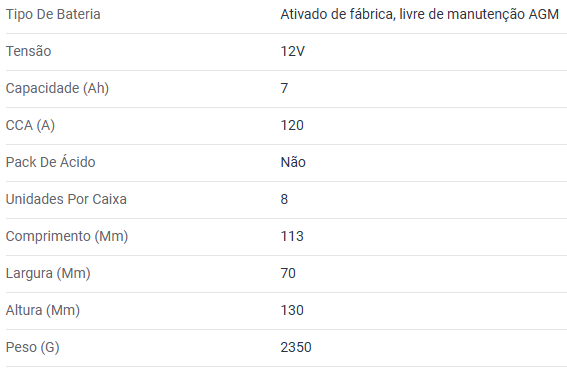
Task: Select the Capacidade (Ah) label
Action: coord(57,89)
